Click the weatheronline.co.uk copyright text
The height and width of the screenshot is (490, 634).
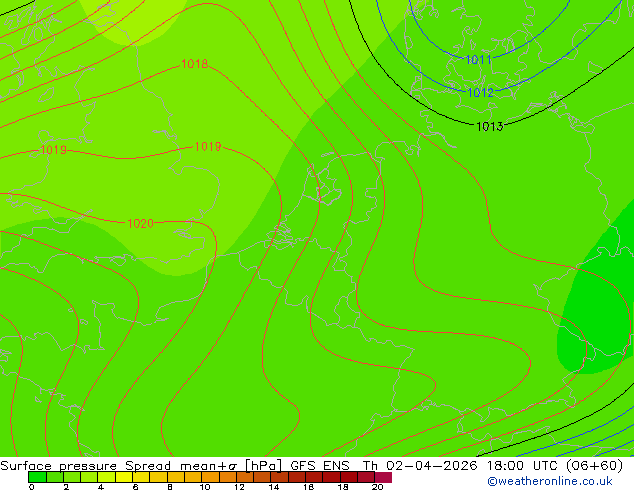click(550, 481)
